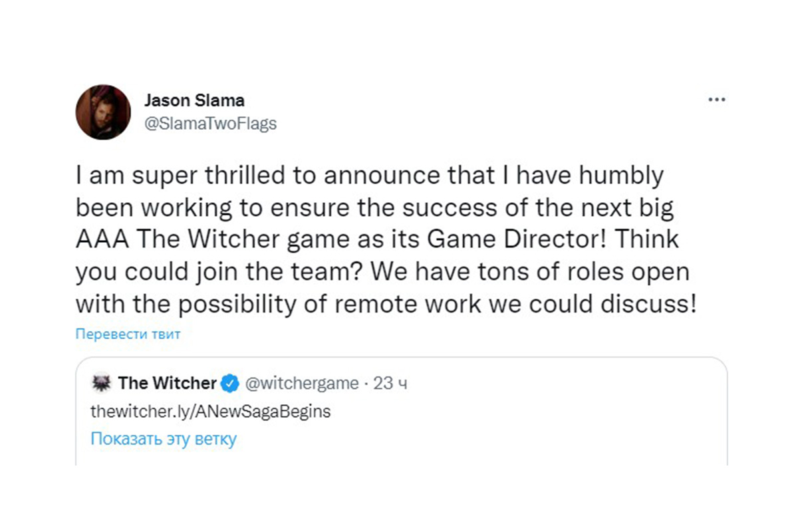The image size is (798, 532).
Task: Click the 23 ч timestamp
Action: point(390,384)
